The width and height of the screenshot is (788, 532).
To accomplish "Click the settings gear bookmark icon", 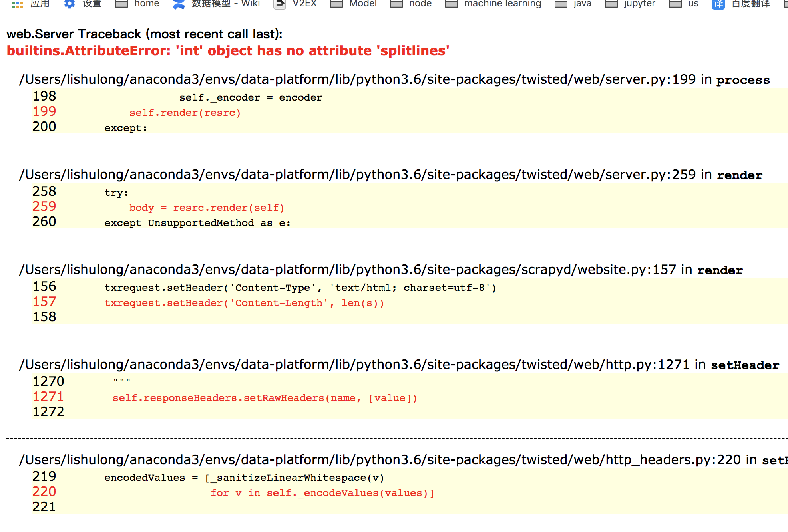I will 70,4.
